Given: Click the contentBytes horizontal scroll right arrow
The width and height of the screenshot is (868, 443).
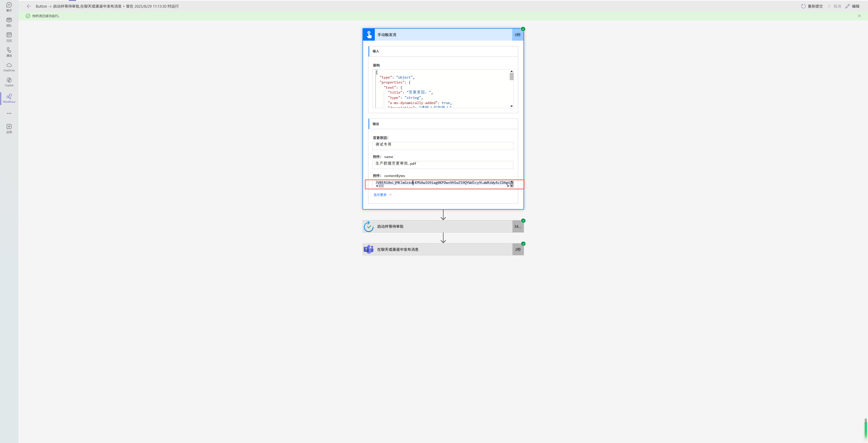Looking at the screenshot, I should tap(508, 186).
